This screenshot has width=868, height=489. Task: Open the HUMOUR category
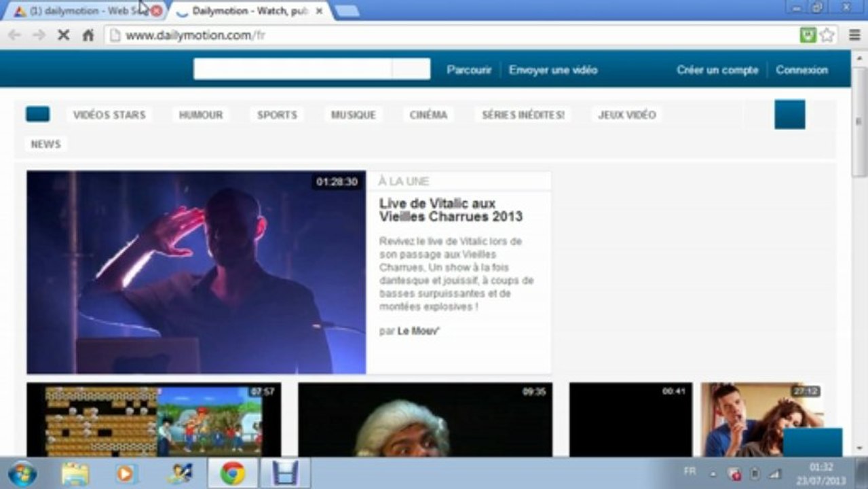201,115
